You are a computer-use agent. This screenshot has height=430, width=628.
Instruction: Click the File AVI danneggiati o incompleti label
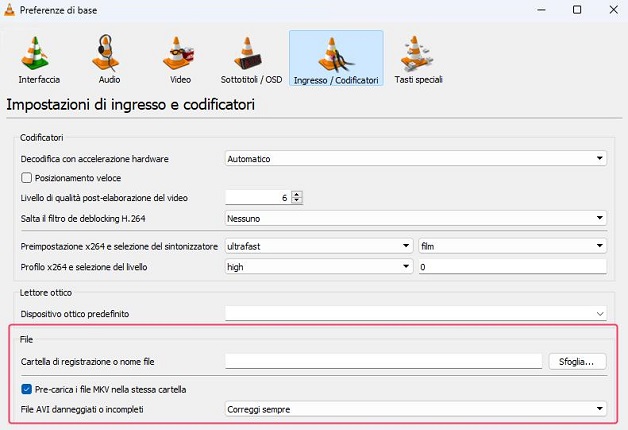(x=82, y=410)
